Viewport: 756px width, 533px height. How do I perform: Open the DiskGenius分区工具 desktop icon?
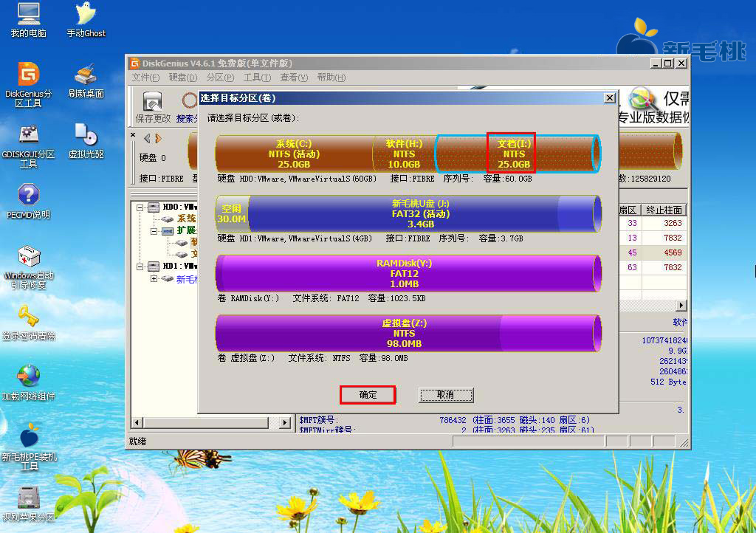29,85
